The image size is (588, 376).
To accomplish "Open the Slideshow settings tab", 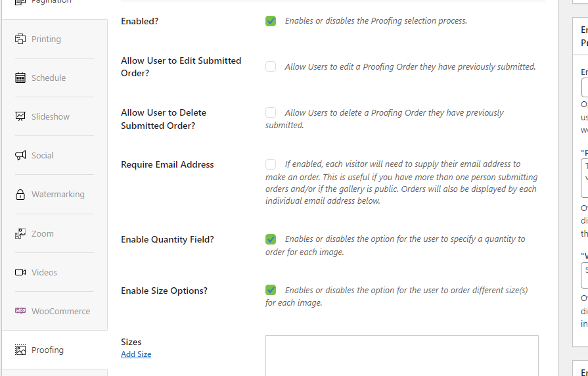I will tap(51, 116).
